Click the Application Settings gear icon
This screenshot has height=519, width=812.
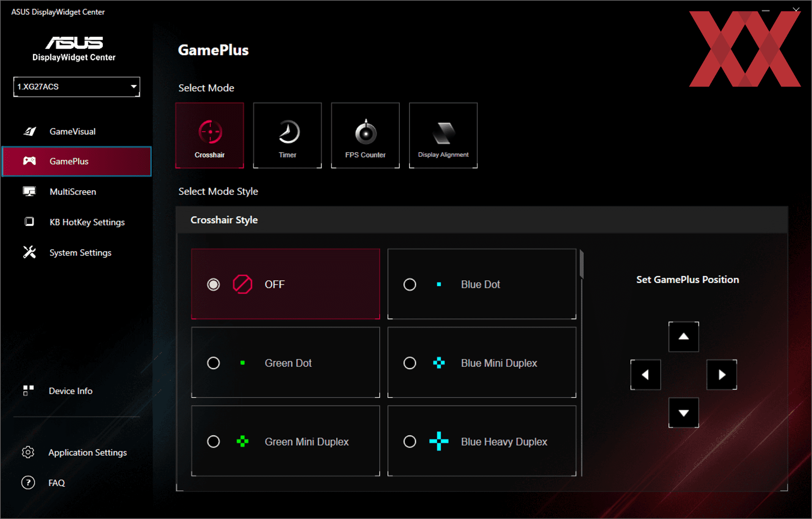tap(28, 452)
